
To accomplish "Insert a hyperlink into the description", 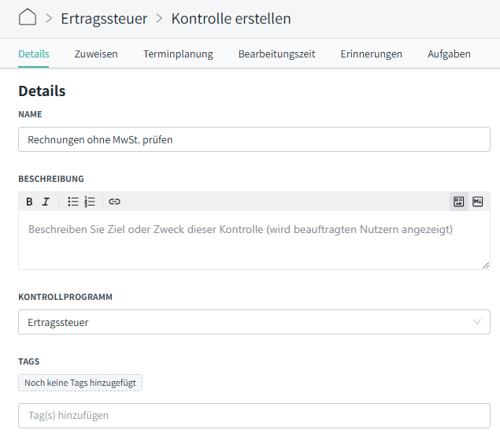I will coord(114,202).
